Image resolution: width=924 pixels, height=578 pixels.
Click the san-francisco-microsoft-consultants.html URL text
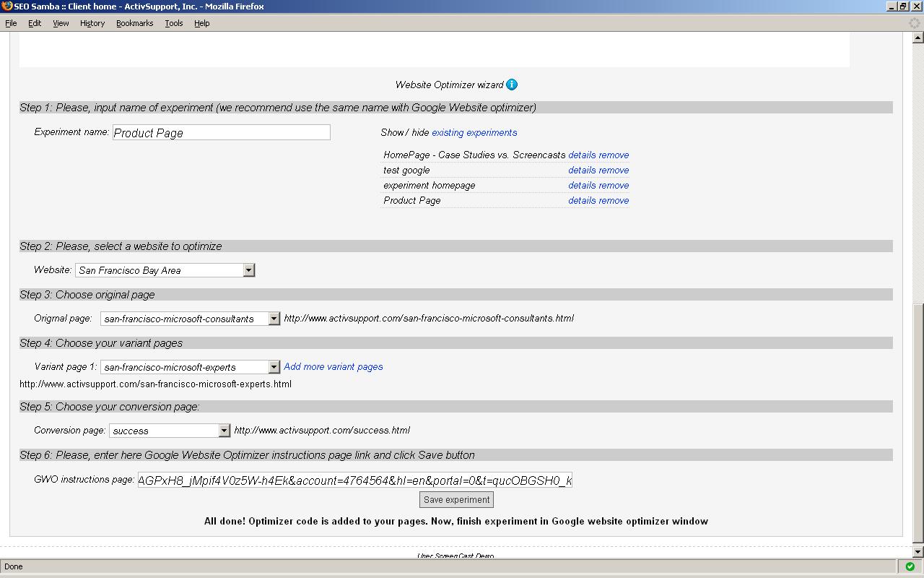[429, 319]
